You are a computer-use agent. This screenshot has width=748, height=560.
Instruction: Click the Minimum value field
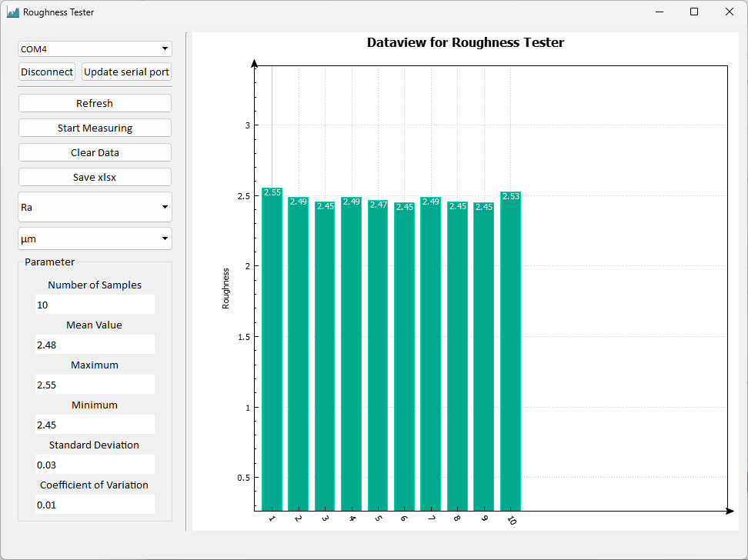click(x=95, y=425)
